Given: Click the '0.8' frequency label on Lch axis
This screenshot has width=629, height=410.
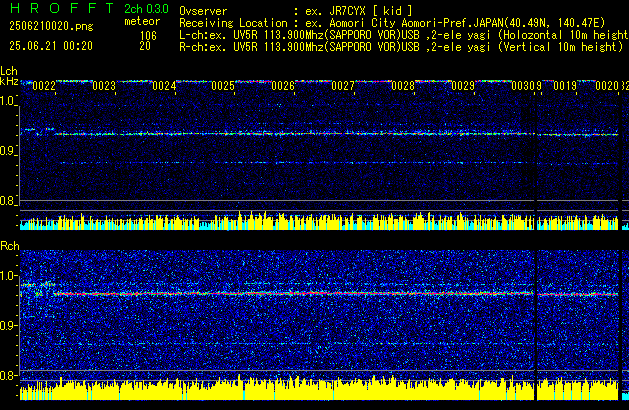Looking at the screenshot, I should [x=8, y=201].
